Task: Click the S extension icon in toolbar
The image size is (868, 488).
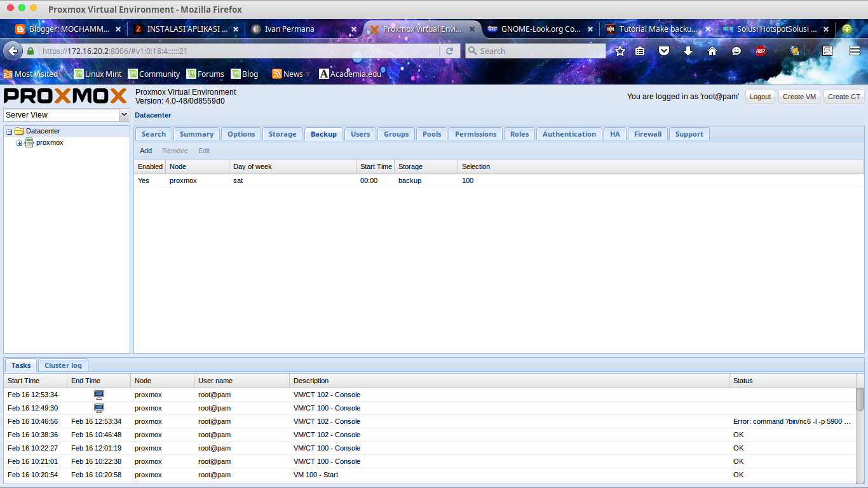Action: click(x=827, y=51)
